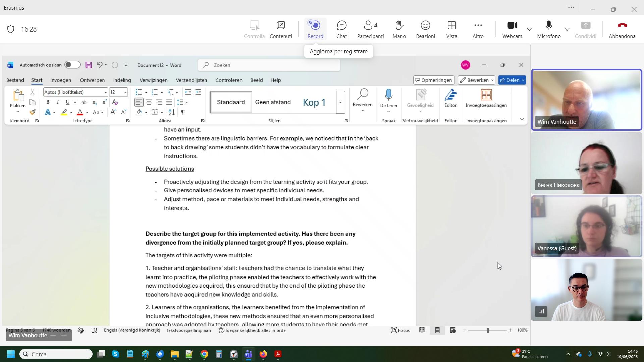Open Reazioni emoji menu
This screenshot has width=644, height=362.
pyautogui.click(x=425, y=29)
